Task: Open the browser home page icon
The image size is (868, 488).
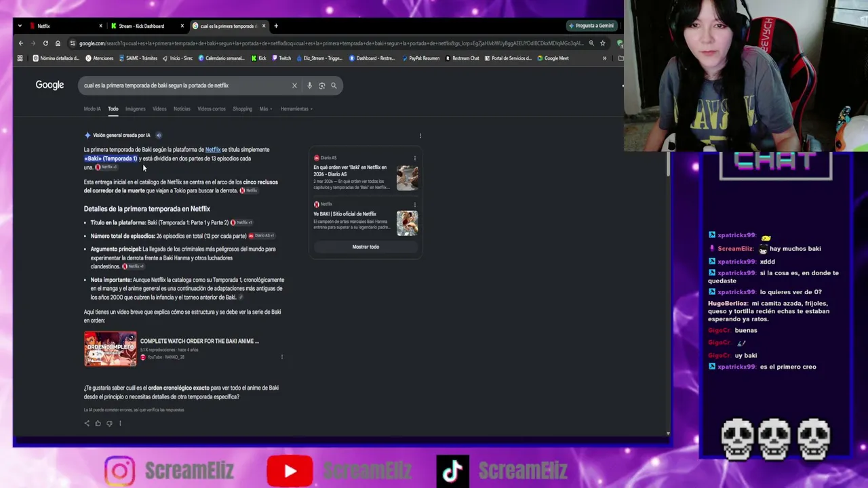Action: (58, 43)
